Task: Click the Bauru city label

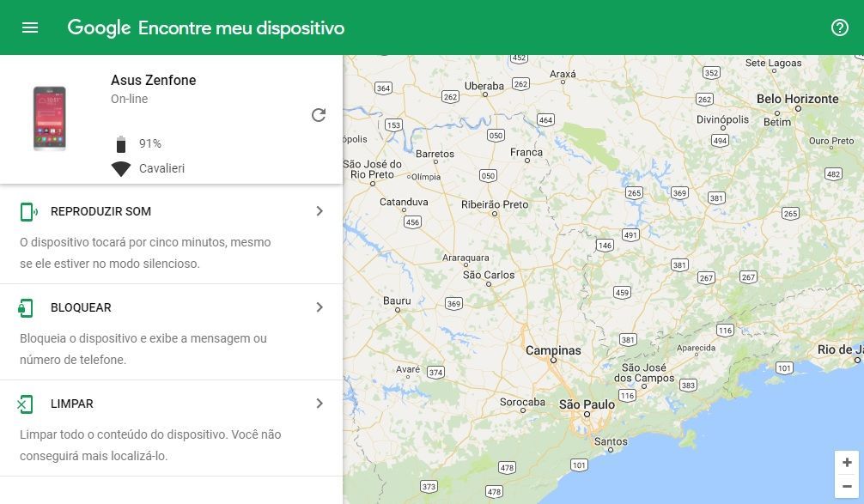Action: click(397, 301)
